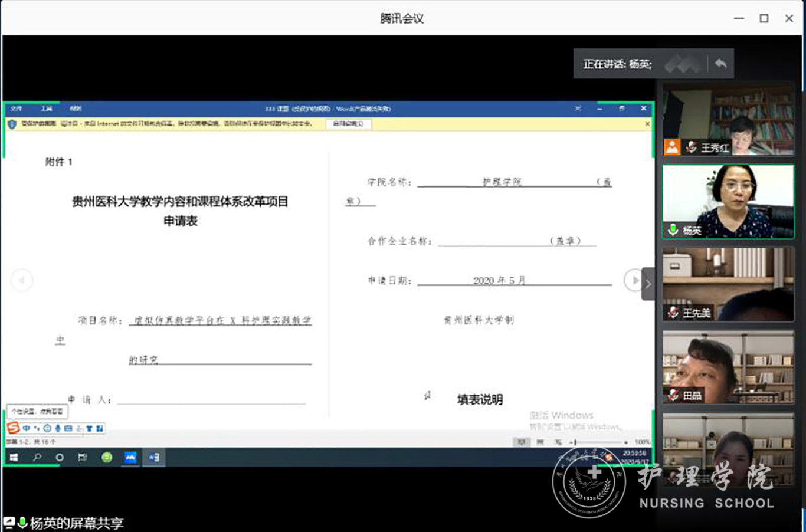Screen dimensions: 806x532
Task: Dismiss the protected view warning bar
Action: point(647,124)
